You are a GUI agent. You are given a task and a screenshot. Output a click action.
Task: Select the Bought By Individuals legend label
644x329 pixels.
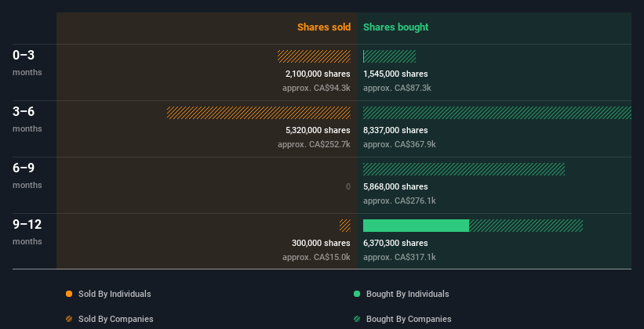pyautogui.click(x=407, y=294)
